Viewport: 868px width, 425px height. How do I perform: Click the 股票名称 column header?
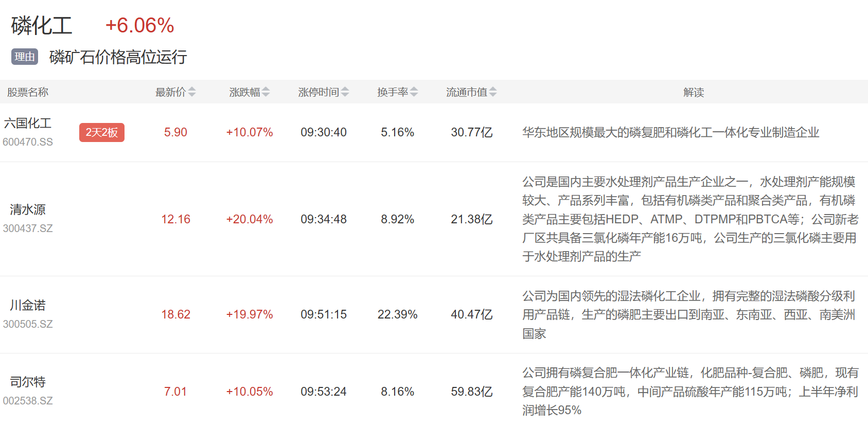[x=28, y=92]
